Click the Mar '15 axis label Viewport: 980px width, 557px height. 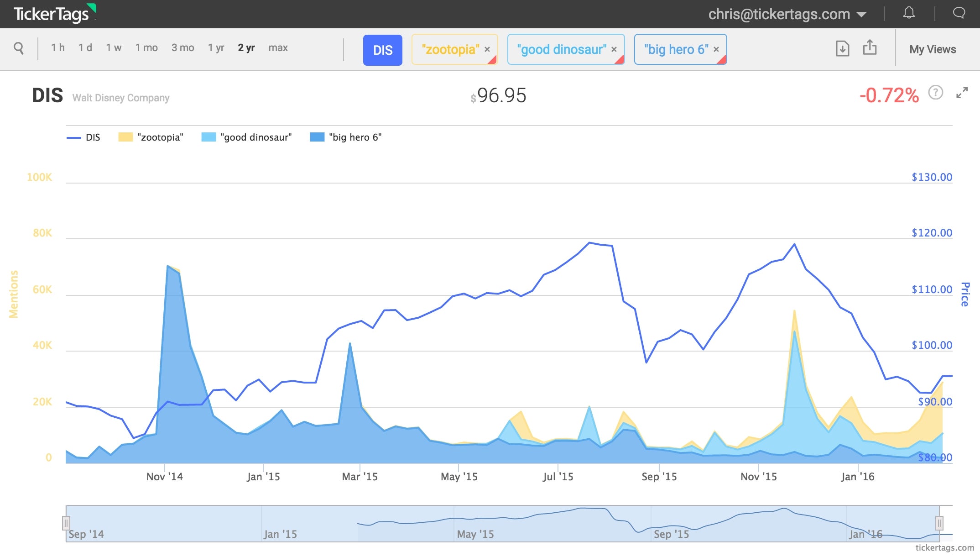point(360,477)
